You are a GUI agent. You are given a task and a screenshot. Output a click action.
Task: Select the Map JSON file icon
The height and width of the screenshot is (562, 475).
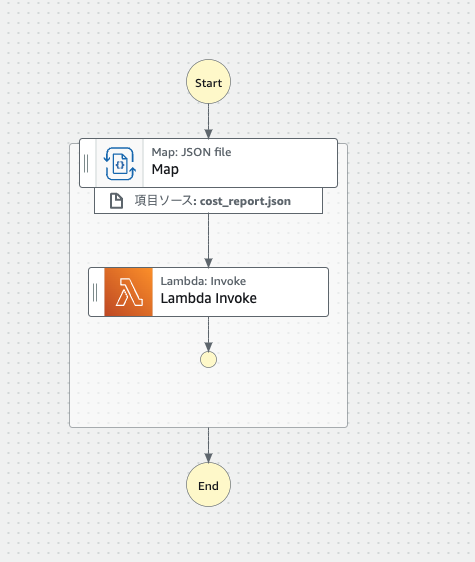click(x=120, y=163)
